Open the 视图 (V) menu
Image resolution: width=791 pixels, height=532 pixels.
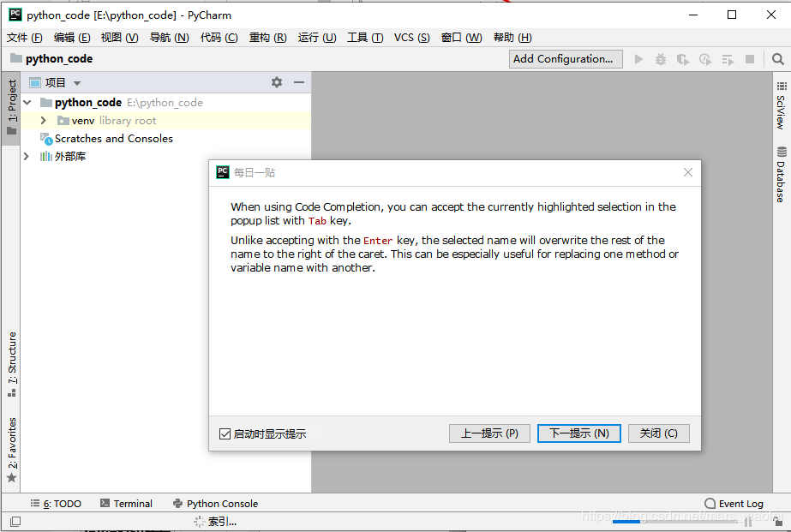(x=120, y=38)
